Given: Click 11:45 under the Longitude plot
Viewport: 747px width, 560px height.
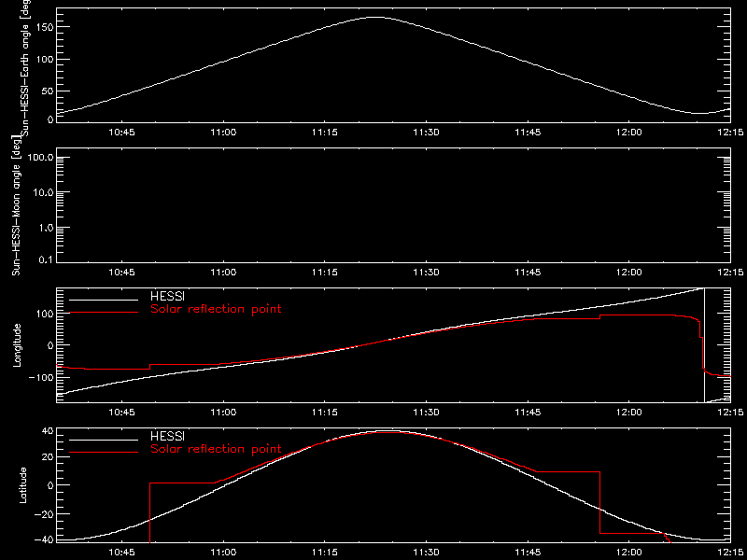Looking at the screenshot, I should 528,412.
